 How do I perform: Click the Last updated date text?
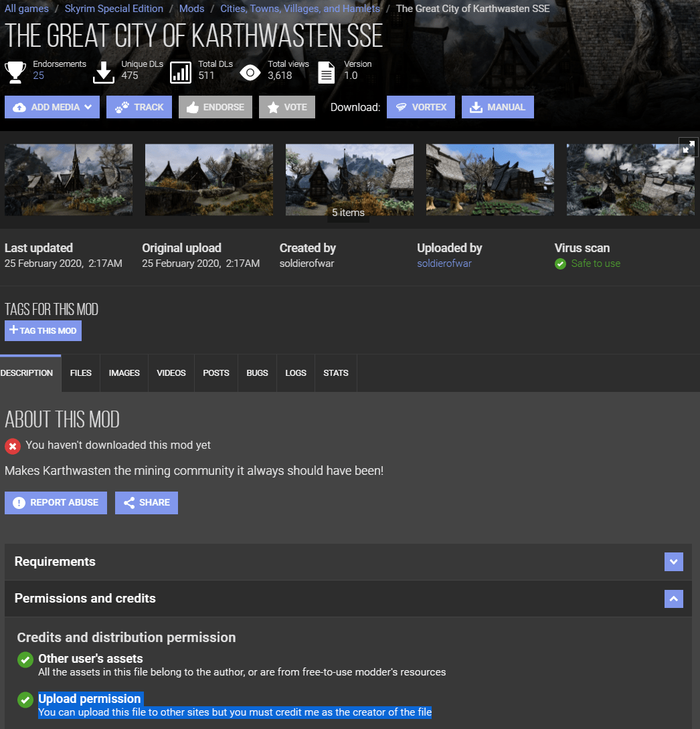pos(64,264)
